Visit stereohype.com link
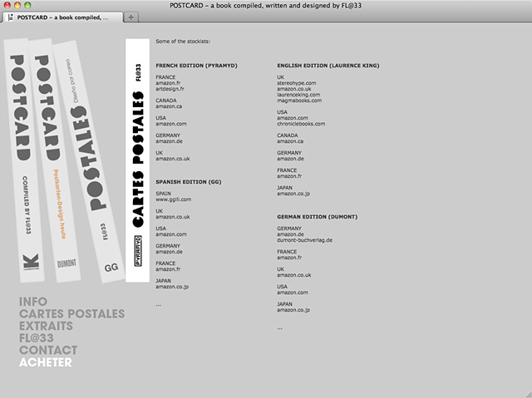The height and width of the screenshot is (398, 532). pos(297,83)
